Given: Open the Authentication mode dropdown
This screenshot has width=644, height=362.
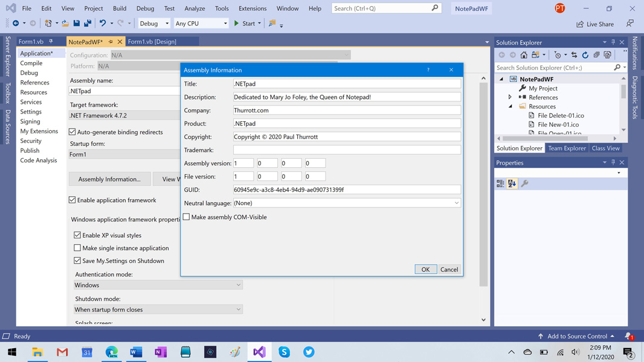Looking at the screenshot, I should coord(158,285).
